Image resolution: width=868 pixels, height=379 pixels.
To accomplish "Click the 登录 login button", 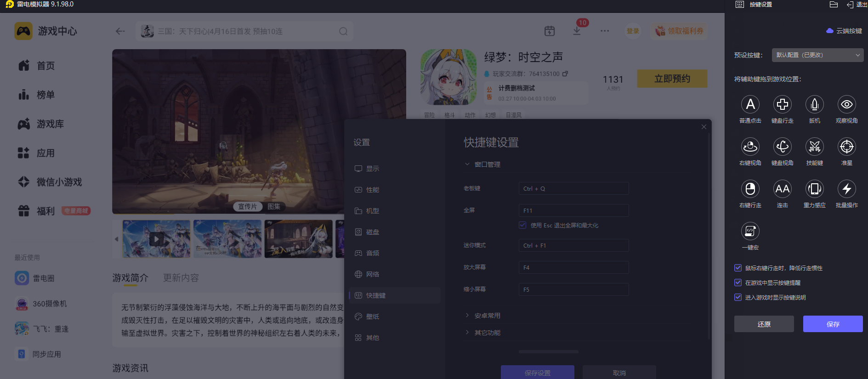I will tap(633, 31).
